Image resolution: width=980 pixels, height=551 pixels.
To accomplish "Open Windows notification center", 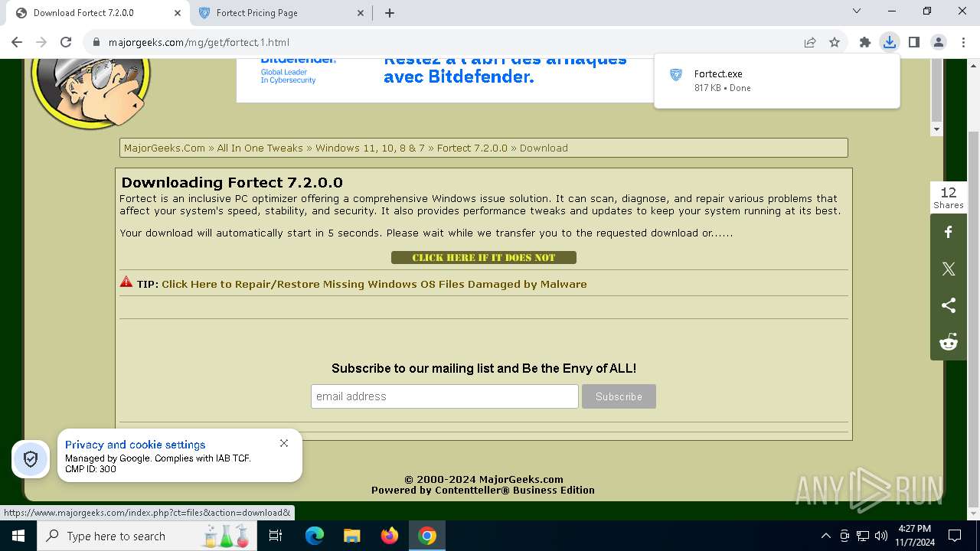I will coord(955,536).
